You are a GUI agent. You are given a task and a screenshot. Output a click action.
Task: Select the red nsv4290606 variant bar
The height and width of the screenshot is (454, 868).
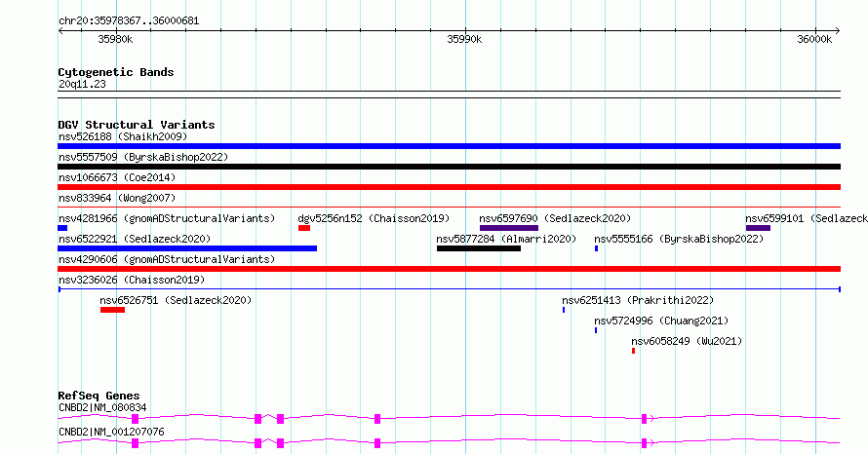pyautogui.click(x=449, y=269)
